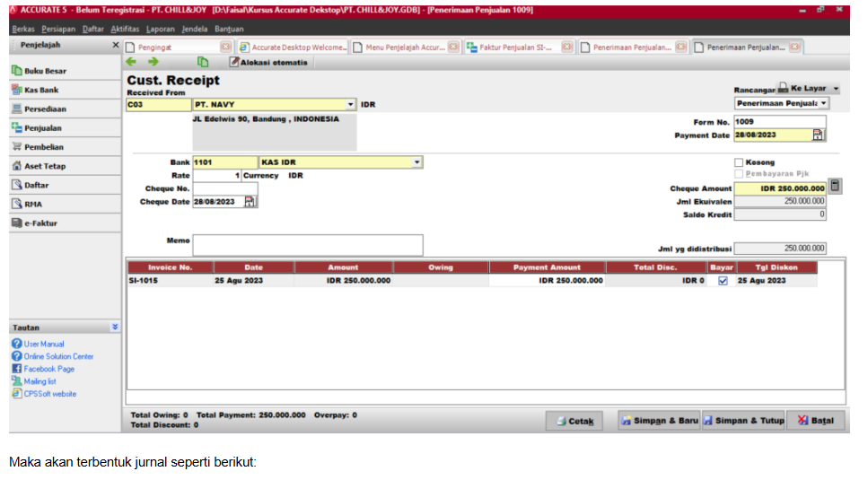The height and width of the screenshot is (480, 868).
Task: Collapse the Tautan panel section
Action: [114, 327]
